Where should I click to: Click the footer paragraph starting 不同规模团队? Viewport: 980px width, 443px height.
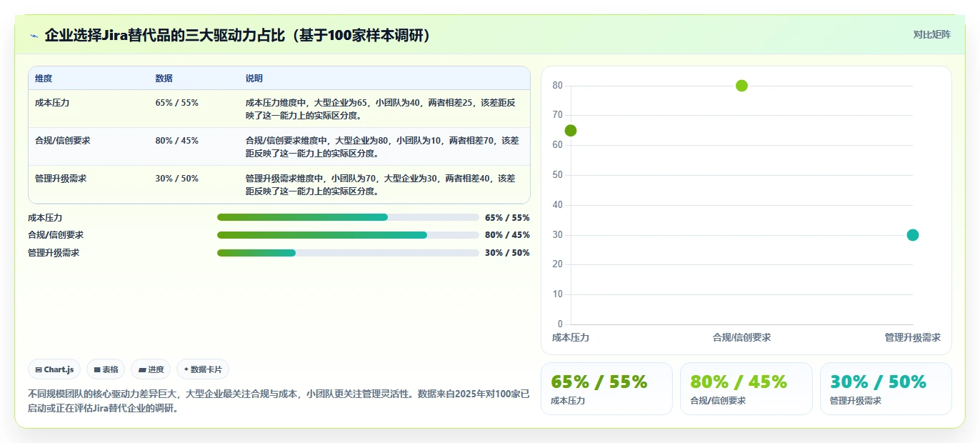coord(279,401)
